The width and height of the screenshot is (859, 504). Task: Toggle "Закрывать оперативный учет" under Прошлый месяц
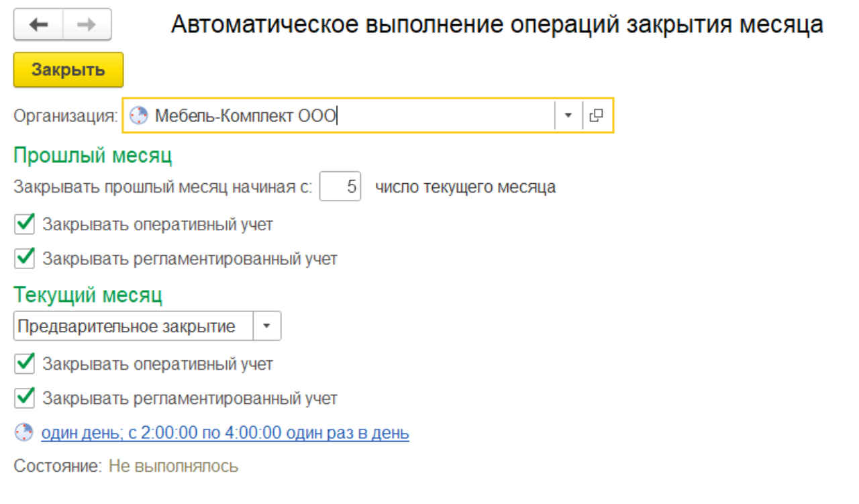25,224
